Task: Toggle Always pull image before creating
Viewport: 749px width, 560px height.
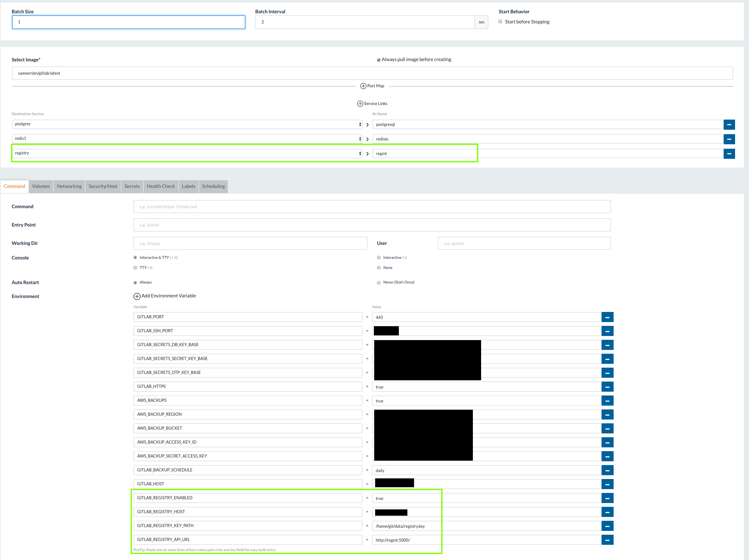Action: 379,60
